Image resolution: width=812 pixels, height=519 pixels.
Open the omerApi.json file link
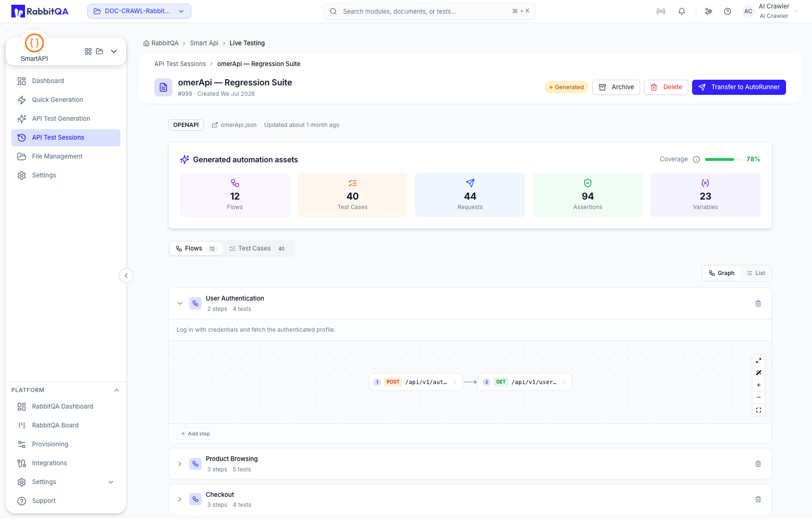(234, 125)
